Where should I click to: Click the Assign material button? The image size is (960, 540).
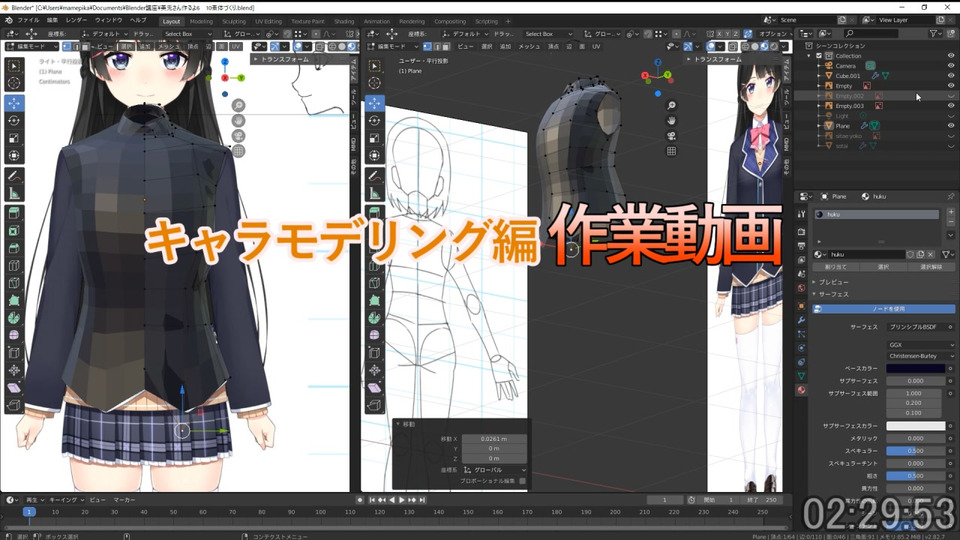(835, 267)
